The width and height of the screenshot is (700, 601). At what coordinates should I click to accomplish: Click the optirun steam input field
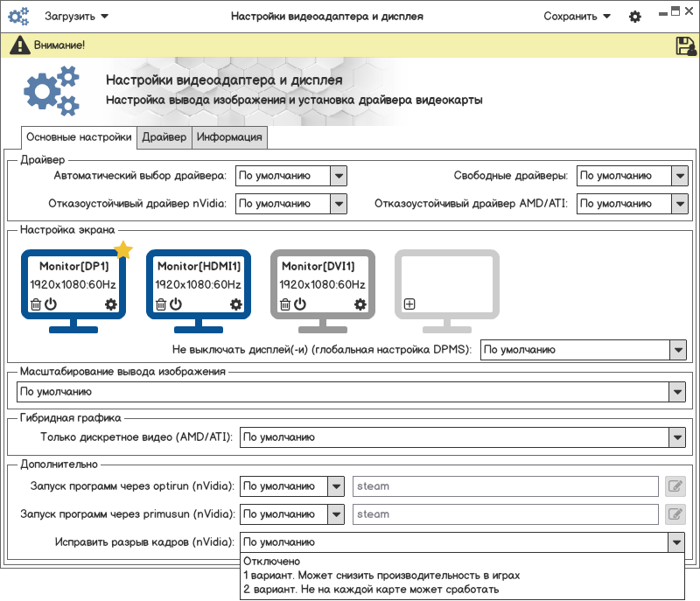coord(506,486)
